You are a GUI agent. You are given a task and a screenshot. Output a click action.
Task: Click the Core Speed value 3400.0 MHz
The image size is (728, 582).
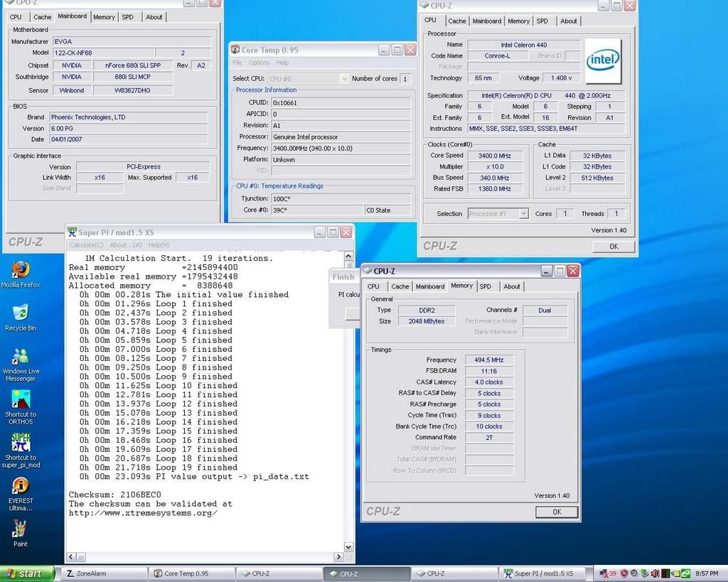[495, 156]
